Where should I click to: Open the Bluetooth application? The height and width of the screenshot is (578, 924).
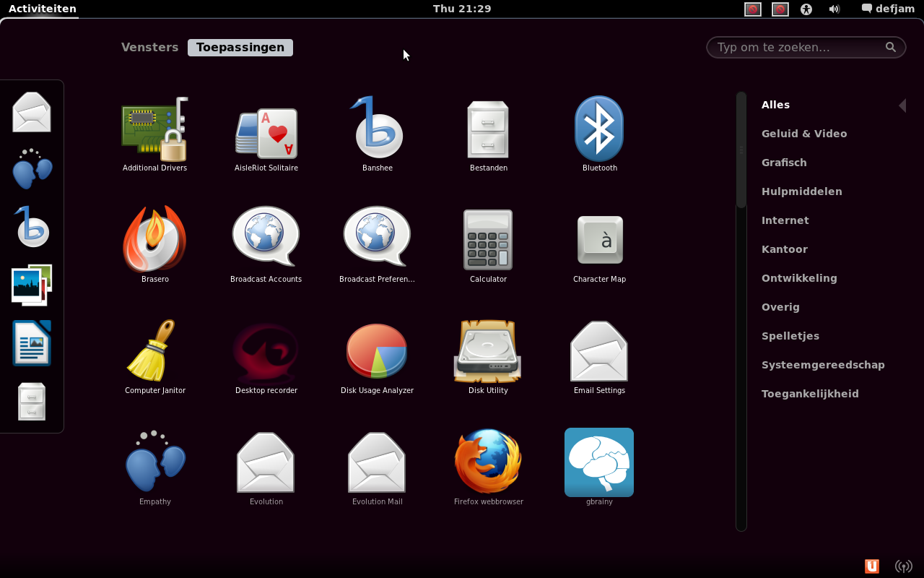tap(599, 130)
